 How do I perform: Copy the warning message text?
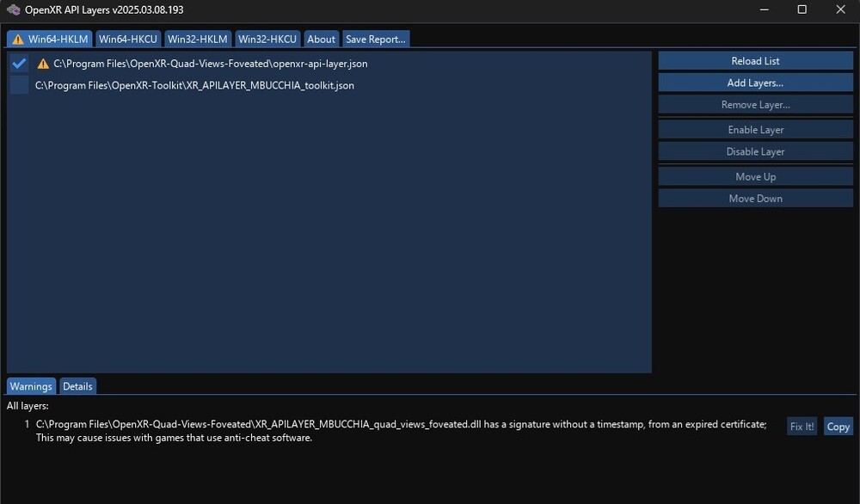tap(838, 427)
